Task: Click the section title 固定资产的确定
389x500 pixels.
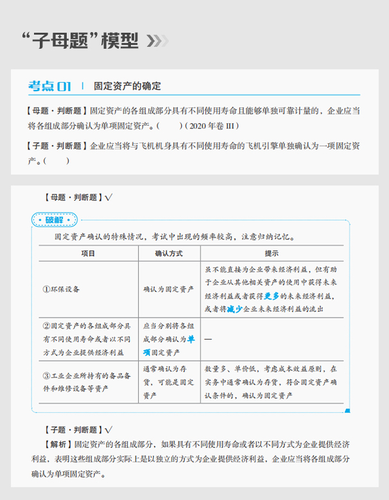Action: [x=127, y=86]
